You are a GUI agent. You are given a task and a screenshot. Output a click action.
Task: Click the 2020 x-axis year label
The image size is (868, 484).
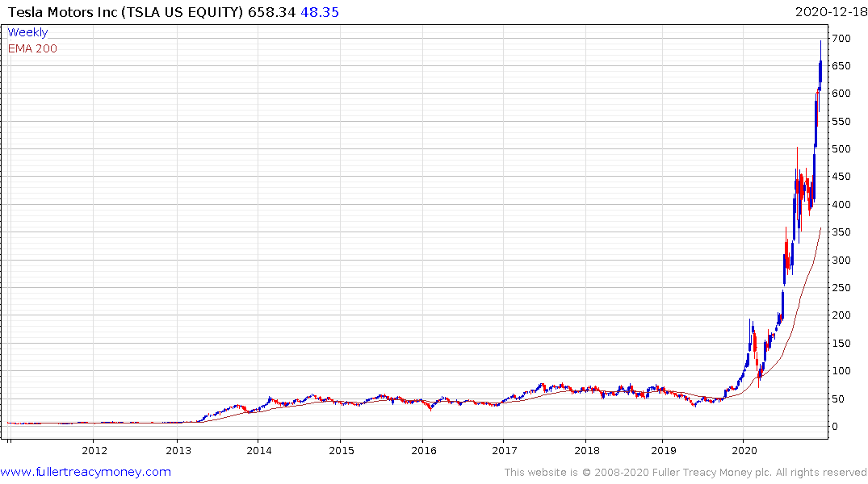tap(744, 450)
